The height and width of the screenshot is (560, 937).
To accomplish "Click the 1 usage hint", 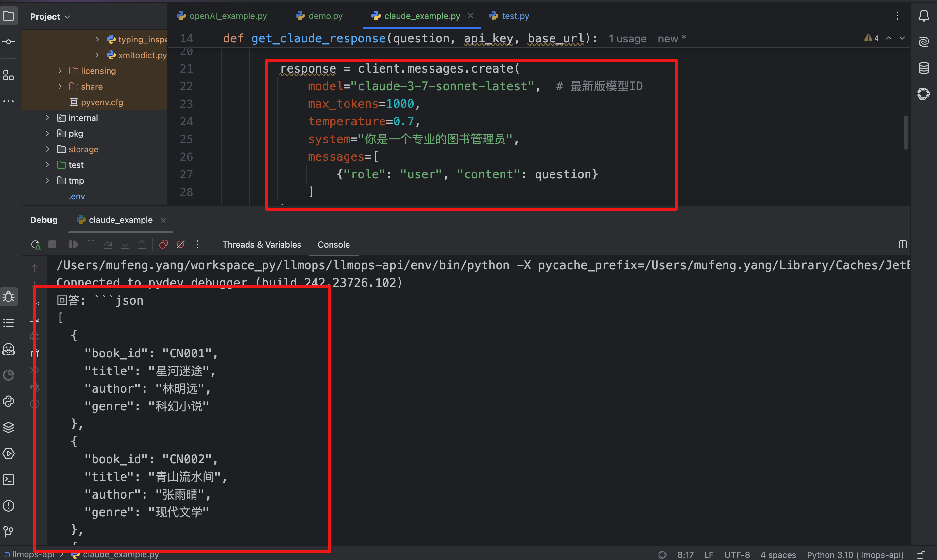I will pos(627,39).
